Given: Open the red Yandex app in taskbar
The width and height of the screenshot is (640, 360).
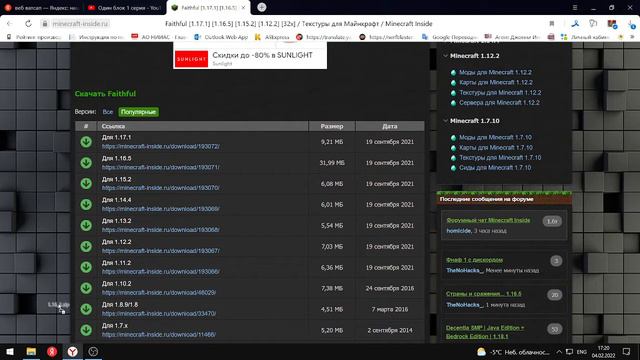Looking at the screenshot, I should [52, 351].
